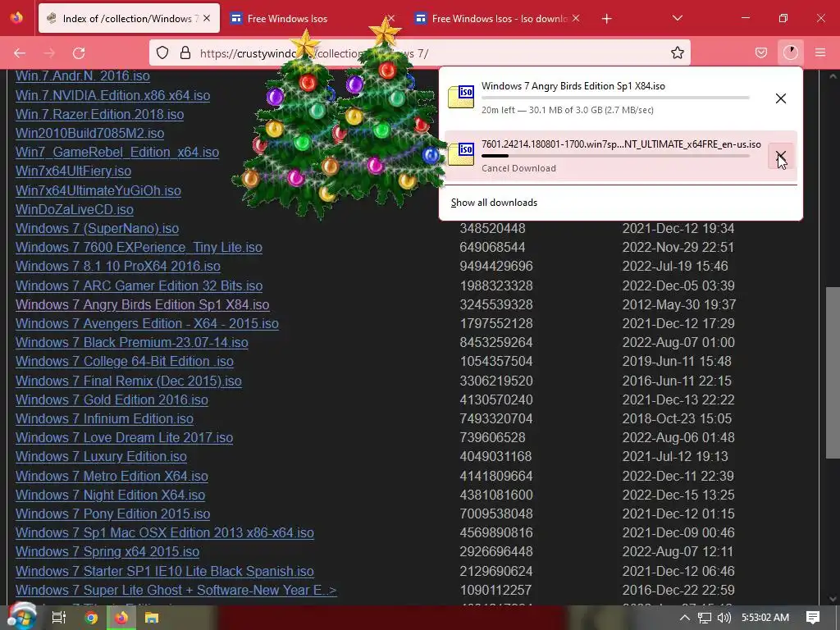The height and width of the screenshot is (630, 840).
Task: Open Win2010Build7085M2.iso link
Action: coord(89,133)
